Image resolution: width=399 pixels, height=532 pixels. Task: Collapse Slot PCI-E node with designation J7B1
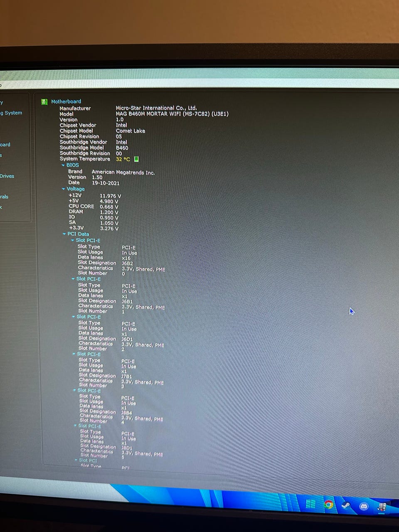[x=74, y=354]
